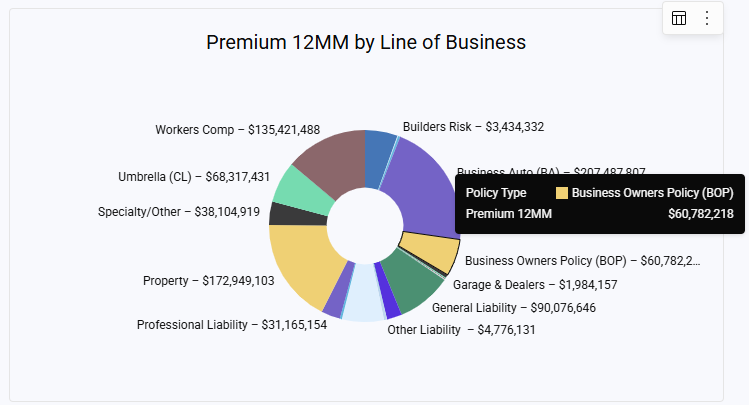Click the yellow swatch in the tooltip
Image resolution: width=749 pixels, height=405 pixels.
tap(562, 193)
